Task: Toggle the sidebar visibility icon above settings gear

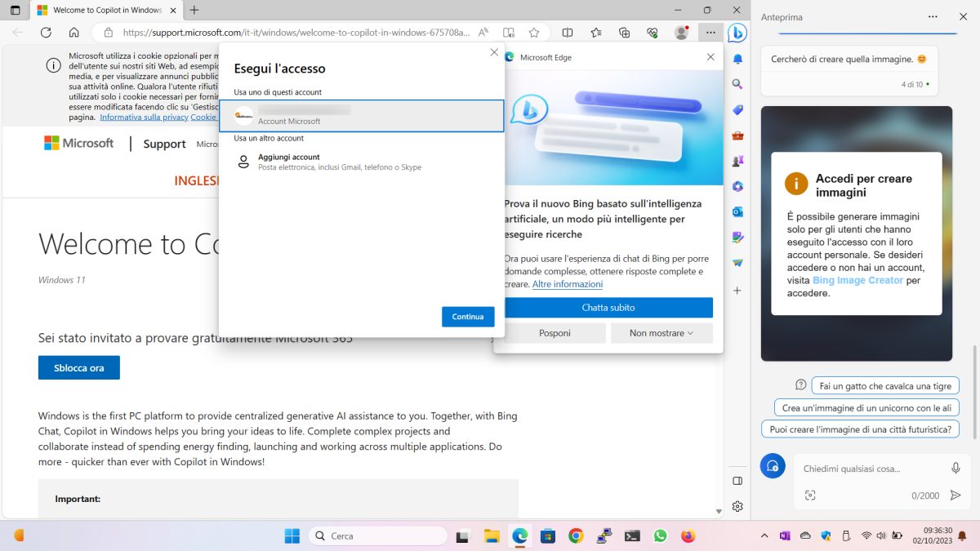Action: tap(737, 481)
